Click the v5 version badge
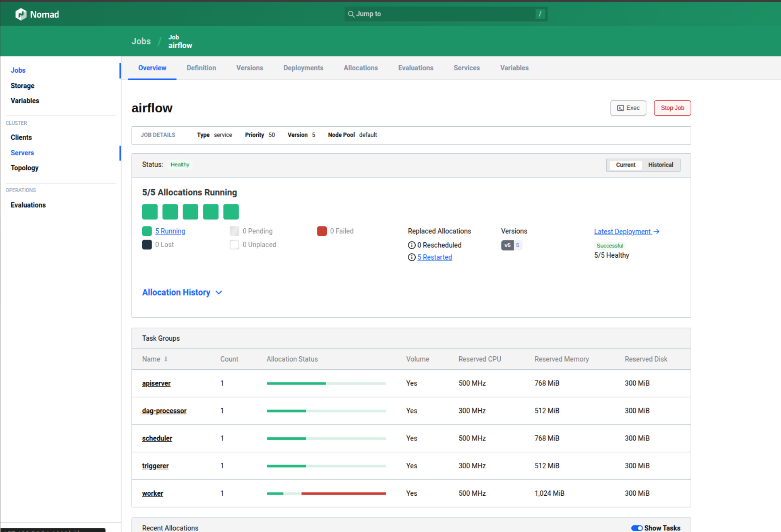 [507, 245]
